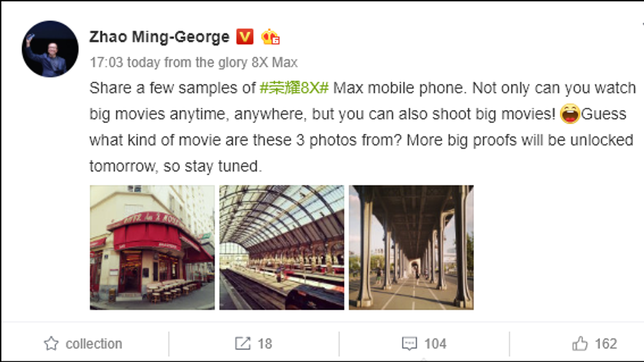This screenshot has height=362, width=644.
Task: Click the crown membership icon
Action: 270,37
